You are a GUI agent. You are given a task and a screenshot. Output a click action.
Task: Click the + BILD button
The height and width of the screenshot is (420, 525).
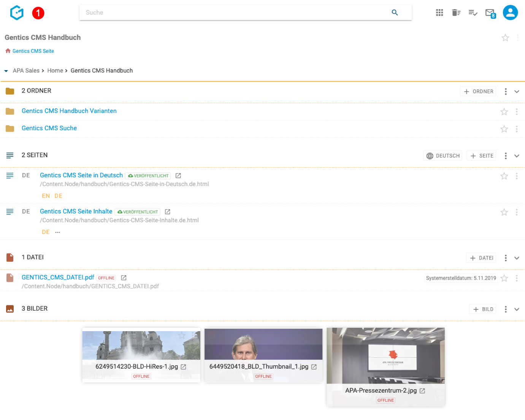click(x=483, y=309)
